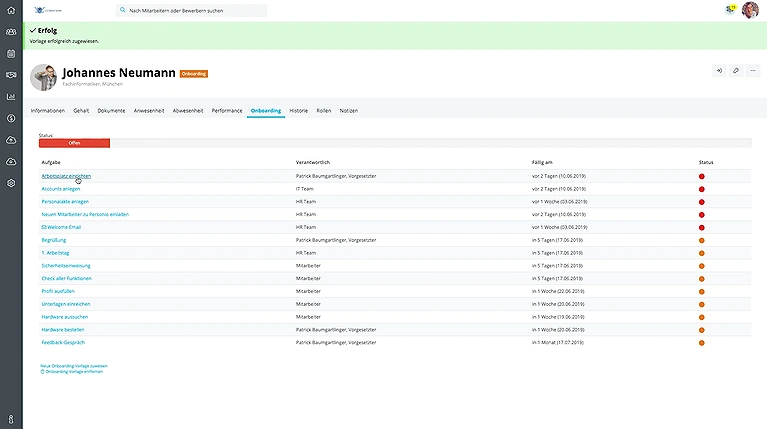This screenshot has width=767, height=429.
Task: Open the three-dots more actions button
Action: 753,71
